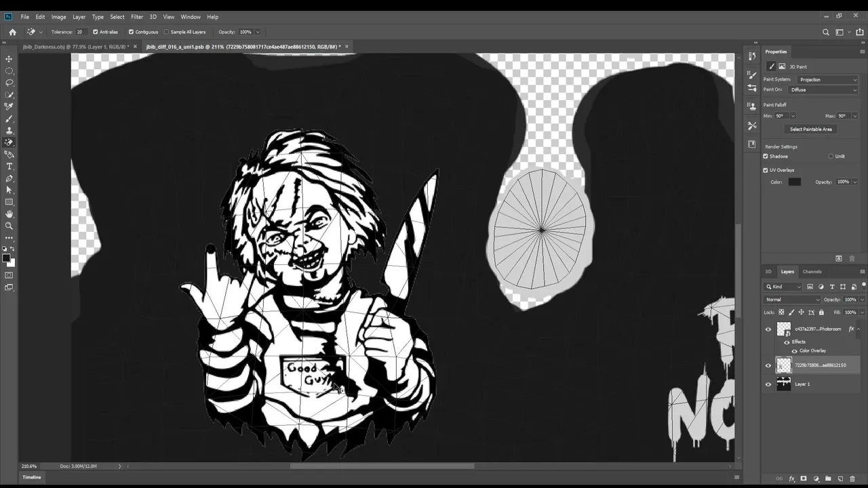Viewport: 868px width, 488px height.
Task: Disable the Shadows render setting
Action: (766, 157)
